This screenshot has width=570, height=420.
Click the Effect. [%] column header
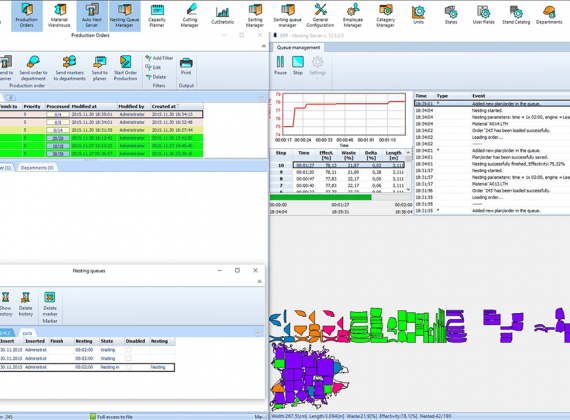pos(326,155)
